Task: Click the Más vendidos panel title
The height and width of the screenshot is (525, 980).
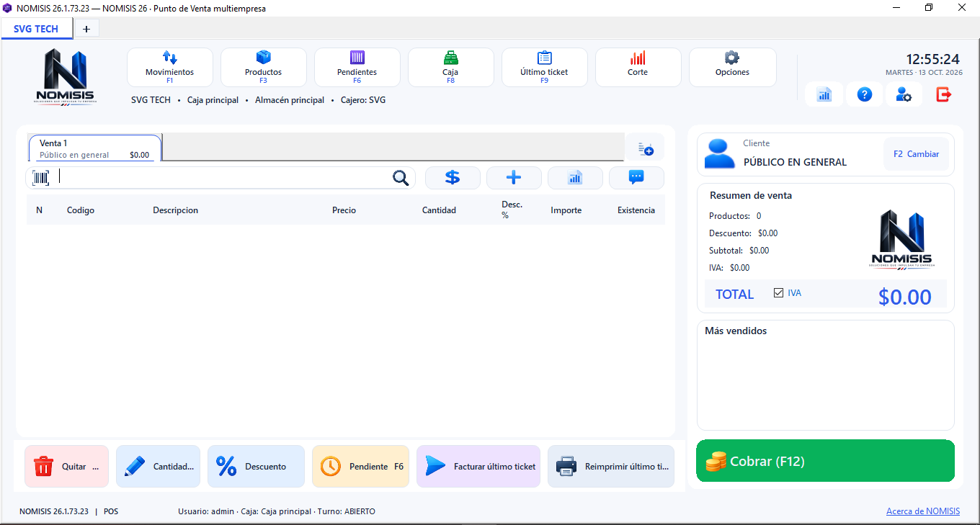Action: (x=736, y=331)
